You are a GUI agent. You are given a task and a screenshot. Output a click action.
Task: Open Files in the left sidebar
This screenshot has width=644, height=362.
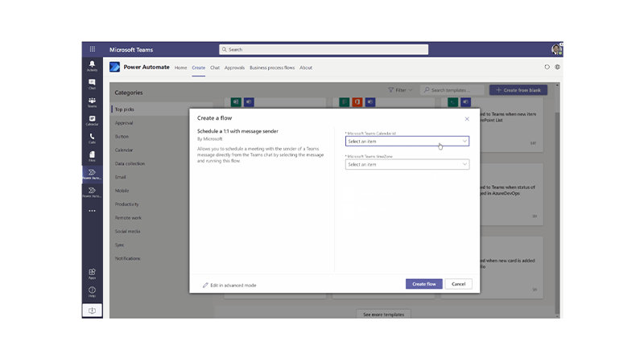[92, 155]
